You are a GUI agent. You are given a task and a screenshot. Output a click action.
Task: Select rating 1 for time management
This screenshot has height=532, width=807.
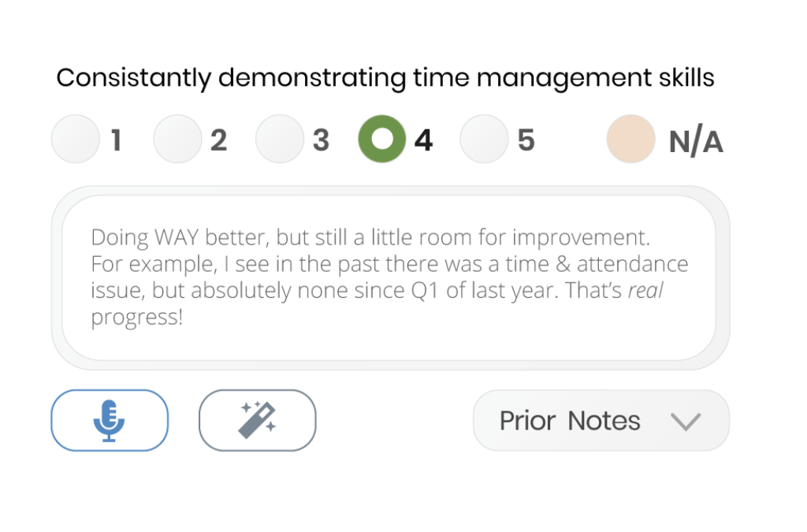74,139
